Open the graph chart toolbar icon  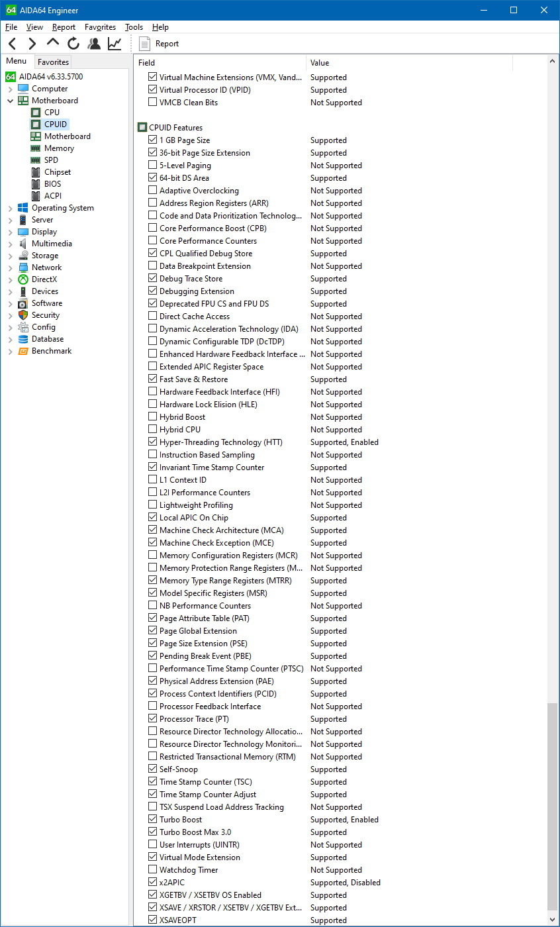(115, 44)
